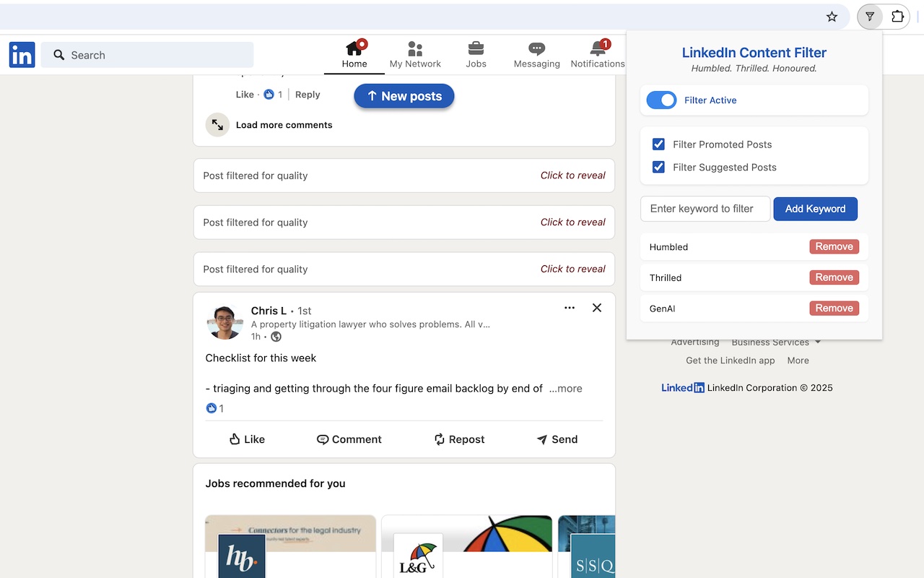Send Chris L's post
The height and width of the screenshot is (578, 924).
click(x=557, y=439)
